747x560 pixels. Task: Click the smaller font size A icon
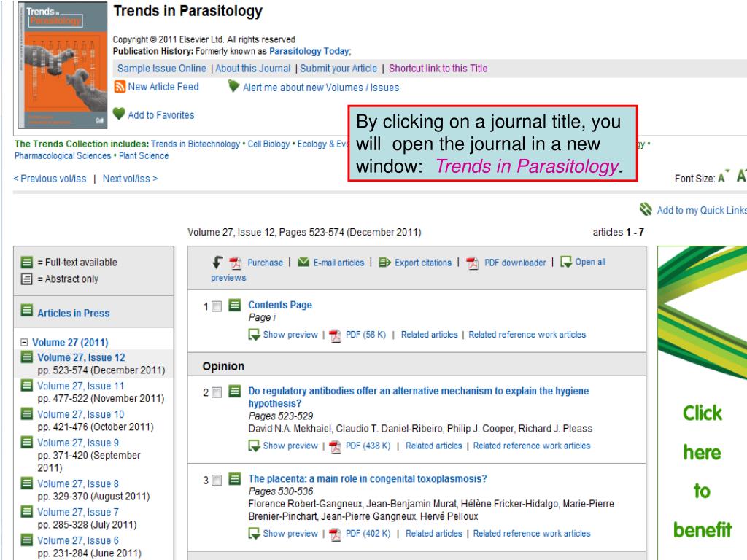click(x=723, y=178)
